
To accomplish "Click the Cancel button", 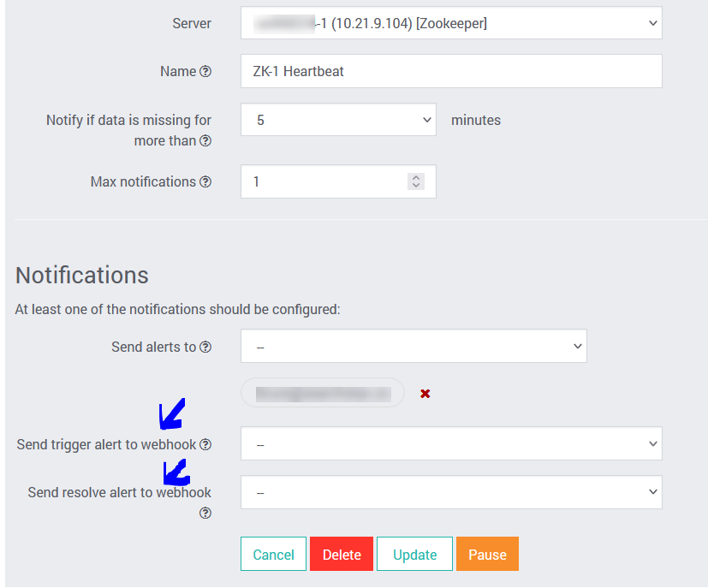I will 273,555.
